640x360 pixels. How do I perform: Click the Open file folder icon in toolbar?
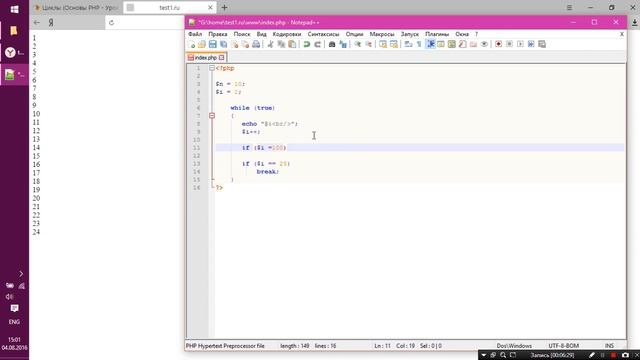pyautogui.click(x=202, y=44)
